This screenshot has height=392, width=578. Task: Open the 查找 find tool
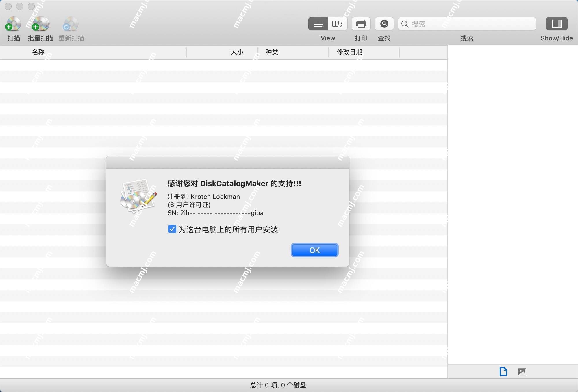point(384,24)
